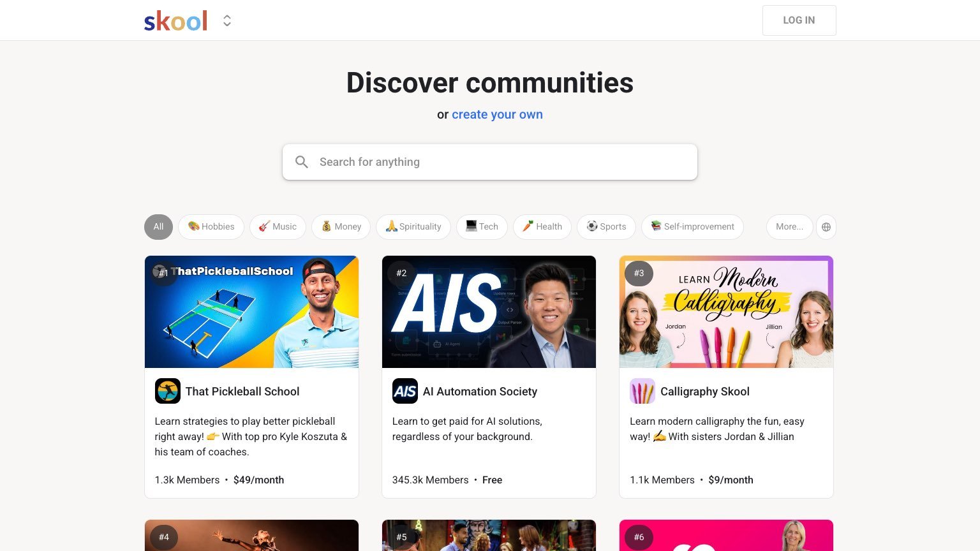Open the #4 ranked community card
The height and width of the screenshot is (551, 980).
pos(251,536)
